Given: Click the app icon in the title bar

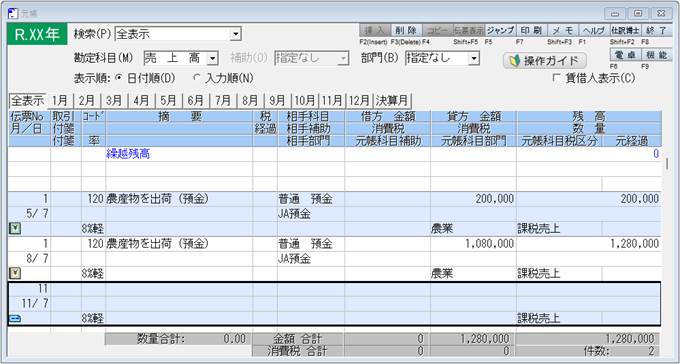Looking at the screenshot, I should [13, 13].
